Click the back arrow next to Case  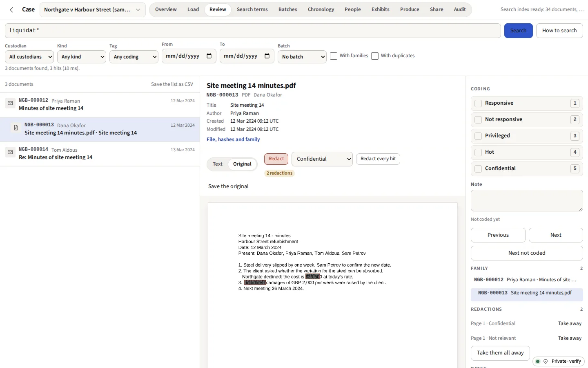11,9
